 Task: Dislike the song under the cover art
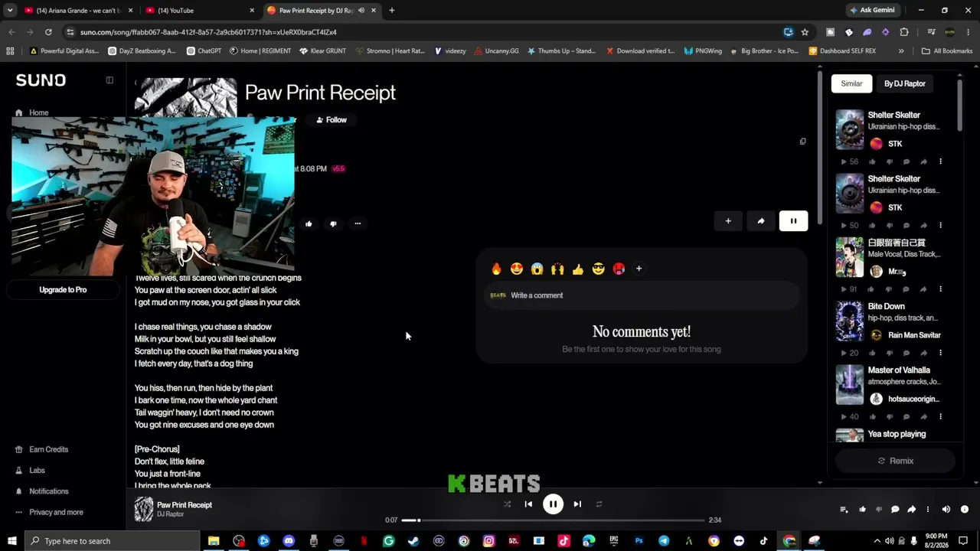(x=333, y=224)
